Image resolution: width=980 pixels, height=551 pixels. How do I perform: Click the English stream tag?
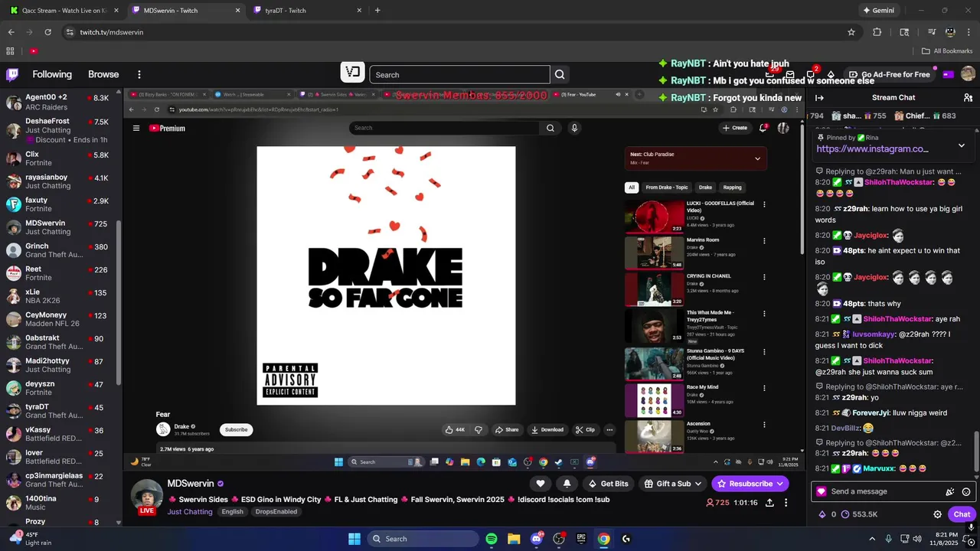(x=232, y=512)
